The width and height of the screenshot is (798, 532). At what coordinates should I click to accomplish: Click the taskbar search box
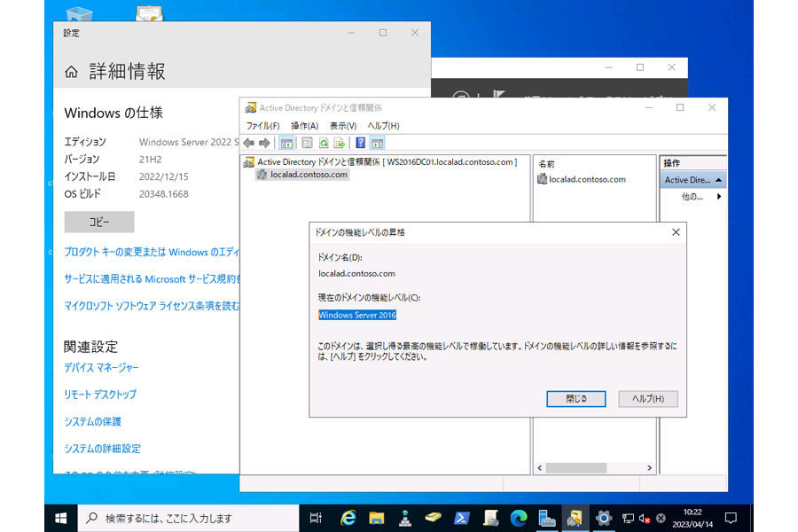(x=188, y=518)
